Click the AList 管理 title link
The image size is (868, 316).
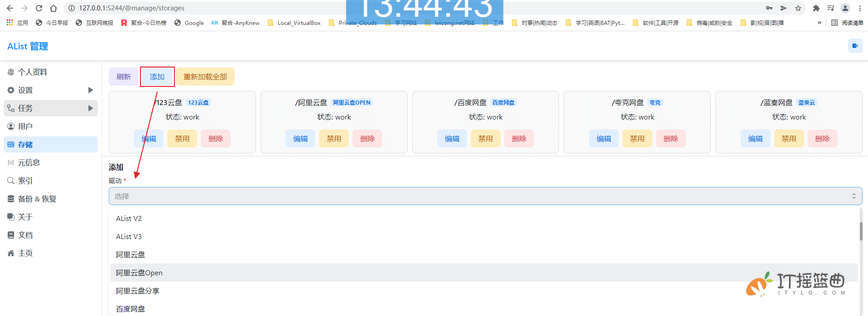pyautogui.click(x=28, y=46)
